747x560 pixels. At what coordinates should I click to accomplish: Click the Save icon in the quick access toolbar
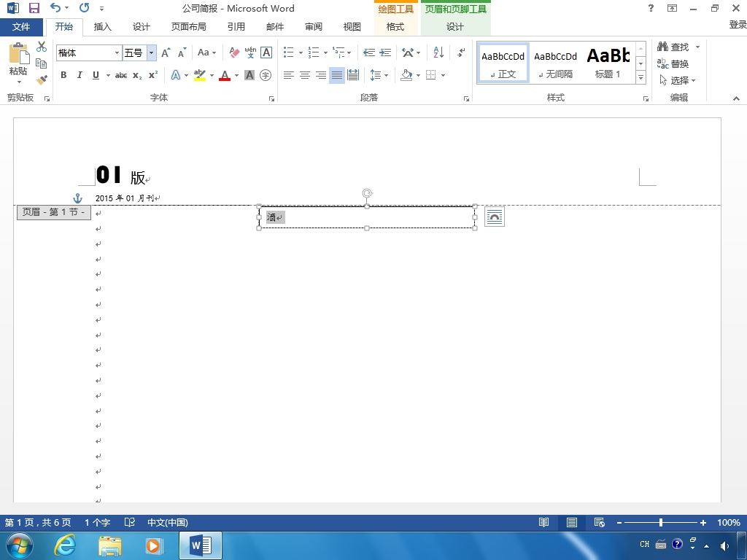[x=34, y=8]
